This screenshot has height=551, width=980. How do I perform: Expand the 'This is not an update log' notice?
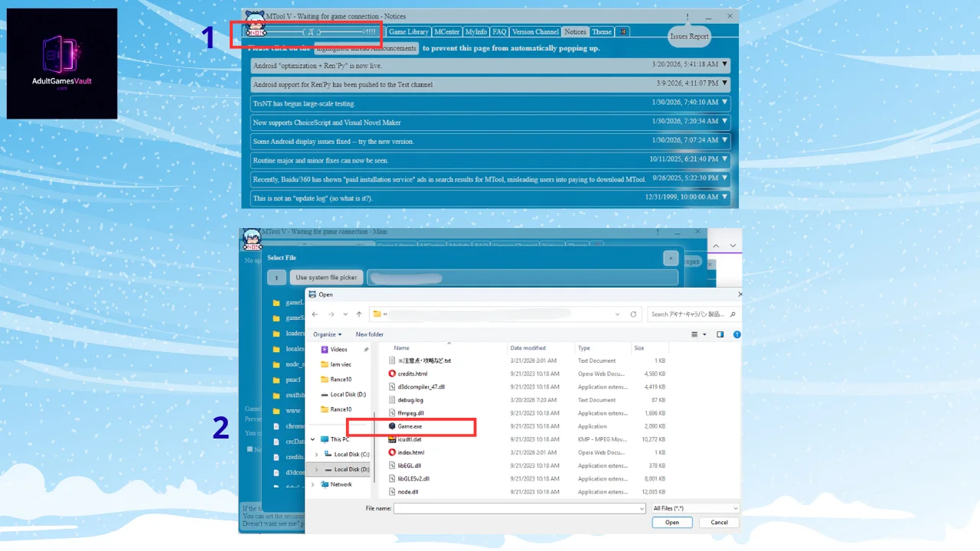pyautogui.click(x=490, y=197)
